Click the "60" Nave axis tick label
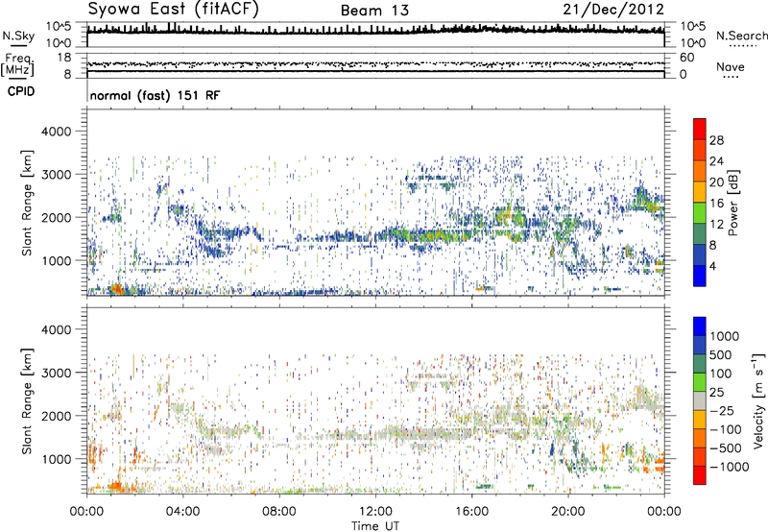This screenshot has width=768, height=532. point(686,58)
